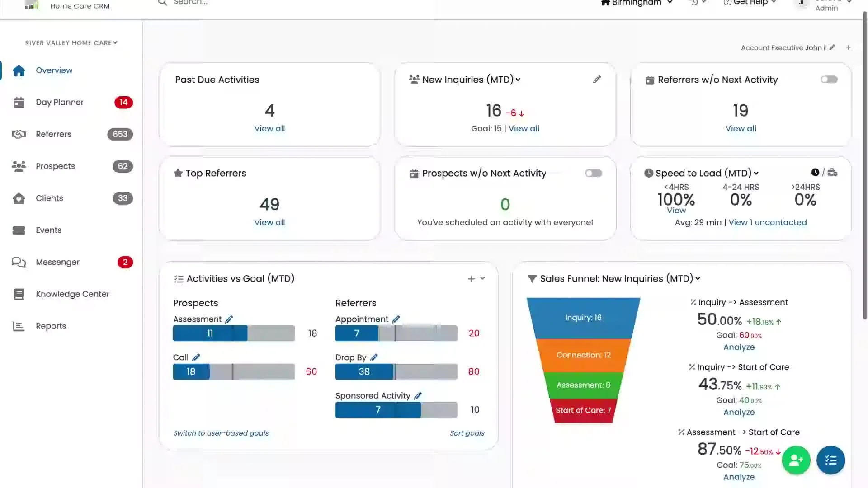Viewport: 868px width, 488px height.
Task: Toggle Referrers w/o Next Activity switch
Action: [829, 80]
